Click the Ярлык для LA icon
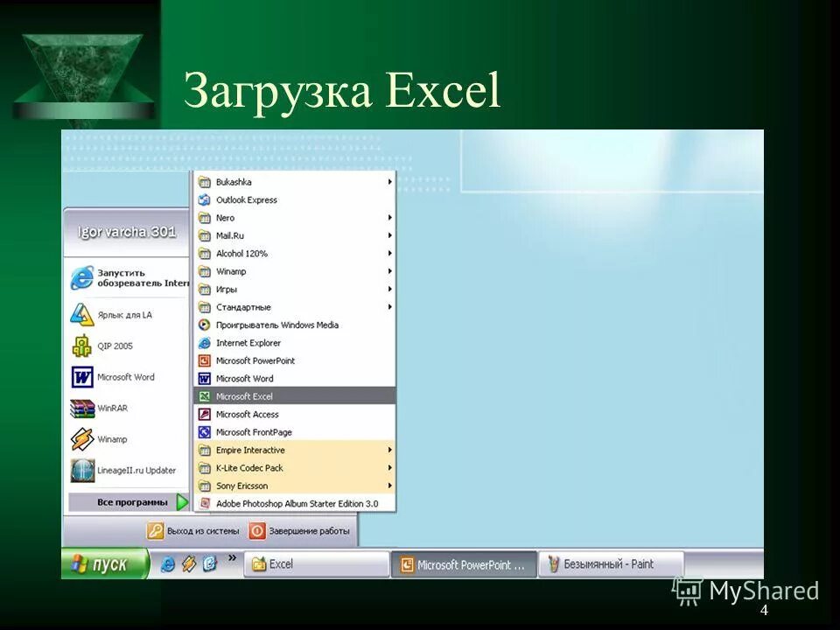 click(82, 314)
